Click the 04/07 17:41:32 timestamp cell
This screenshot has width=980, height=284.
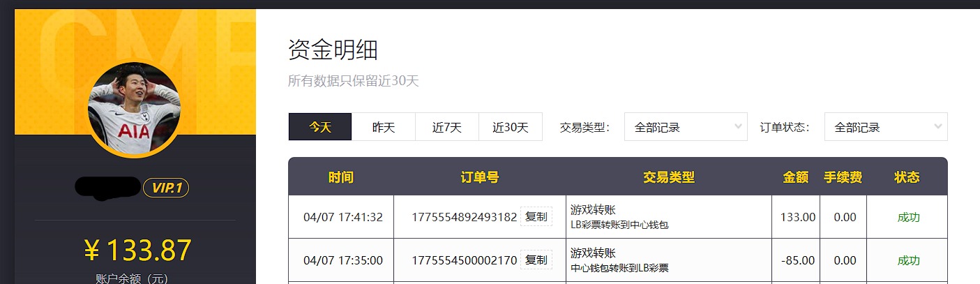click(342, 217)
